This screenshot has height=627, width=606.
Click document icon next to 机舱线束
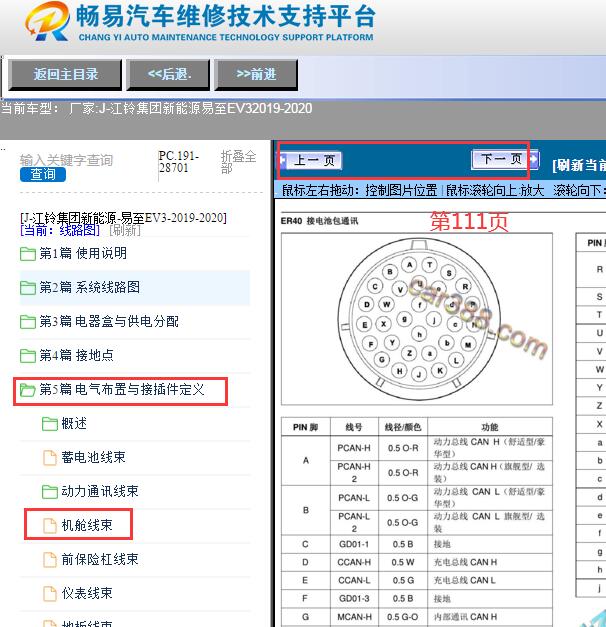(x=50, y=526)
